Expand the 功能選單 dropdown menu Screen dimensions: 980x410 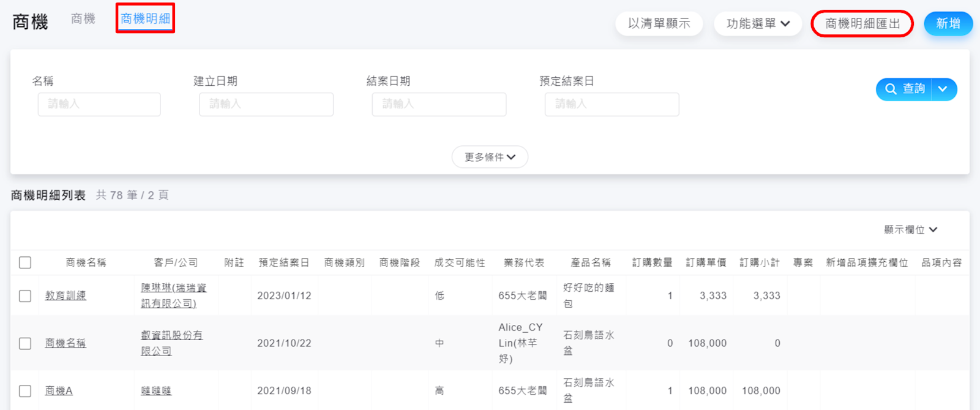[x=758, y=24]
